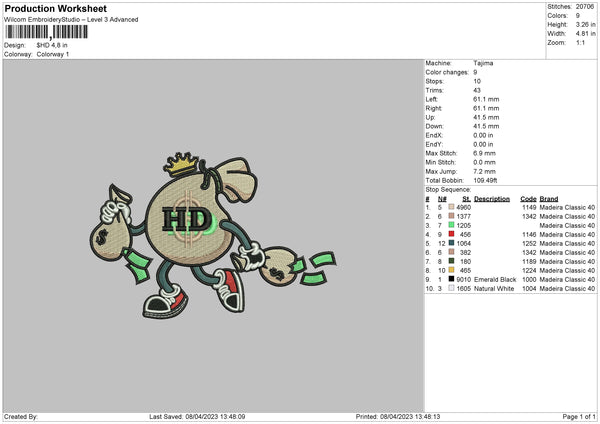Click the barcode under the worksheet title
This screenshot has width=600, height=424.
46,32
